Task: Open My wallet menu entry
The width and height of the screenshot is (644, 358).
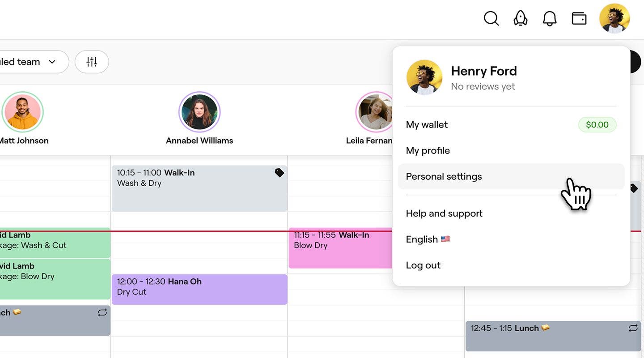Action: click(x=427, y=125)
